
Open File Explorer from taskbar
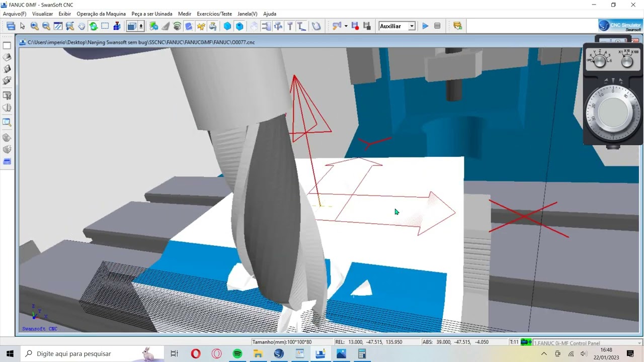coord(258,354)
